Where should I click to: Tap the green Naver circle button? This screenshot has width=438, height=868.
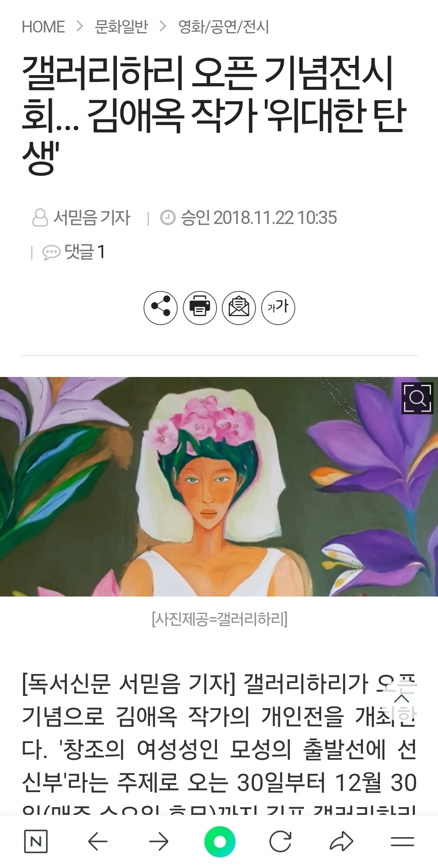pos(220,842)
